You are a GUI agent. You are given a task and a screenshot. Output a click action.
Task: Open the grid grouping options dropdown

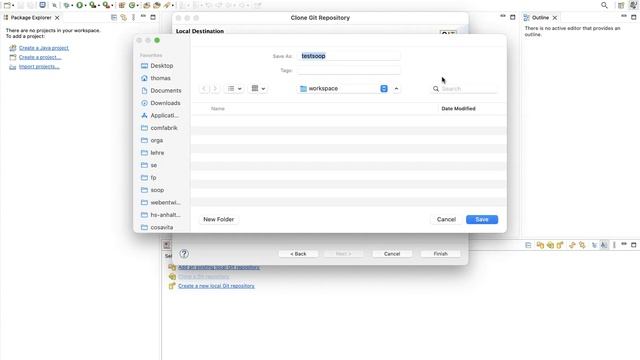point(258,89)
